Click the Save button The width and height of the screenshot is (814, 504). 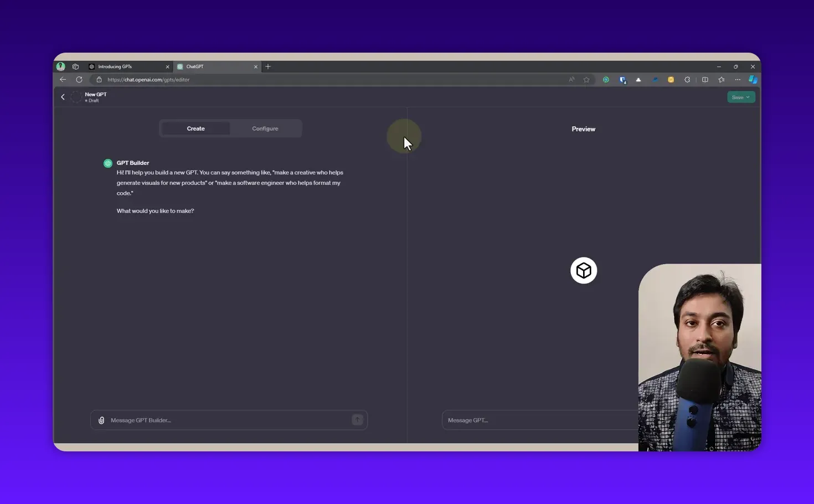(738, 97)
